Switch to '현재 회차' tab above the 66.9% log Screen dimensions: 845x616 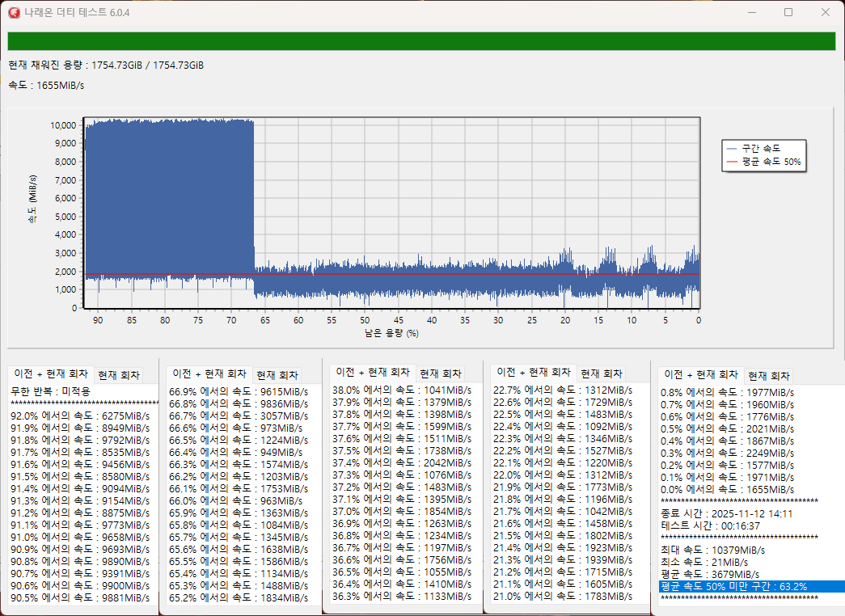point(277,375)
